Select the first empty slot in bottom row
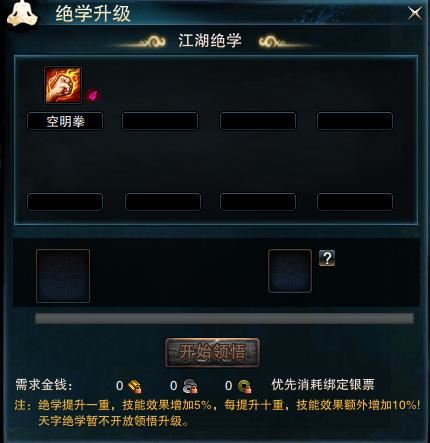Screen dimensions: 430x443 tap(65, 202)
